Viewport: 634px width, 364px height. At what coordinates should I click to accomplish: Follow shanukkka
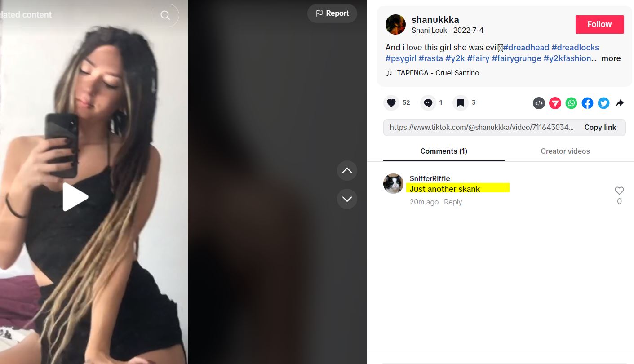coord(599,24)
